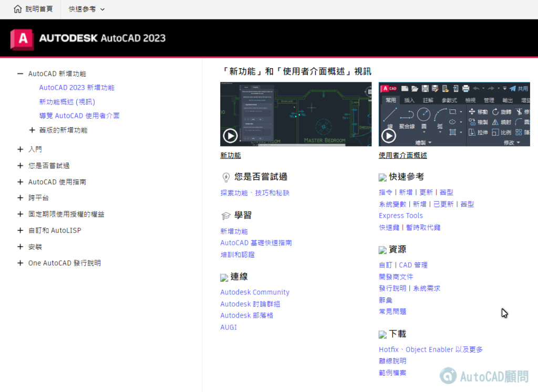Expand AutoCAD 使用指南 tree node
The width and height of the screenshot is (538, 392).
20,182
